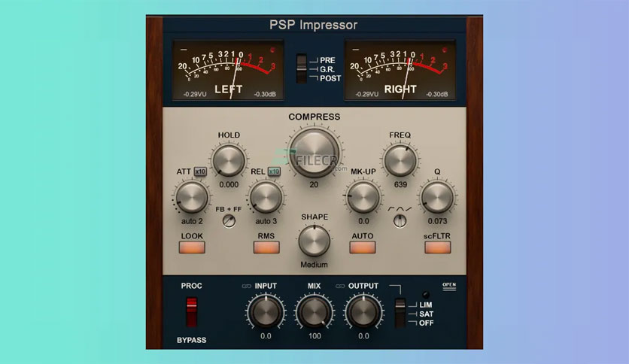Screen dimensions: 629x364
Task: Click the filter type selector knob
Action: [x=400, y=221]
